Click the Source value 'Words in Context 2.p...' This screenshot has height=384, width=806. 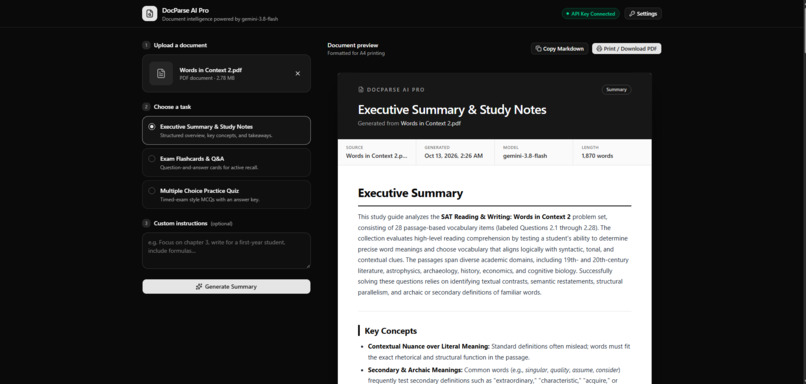pos(377,156)
